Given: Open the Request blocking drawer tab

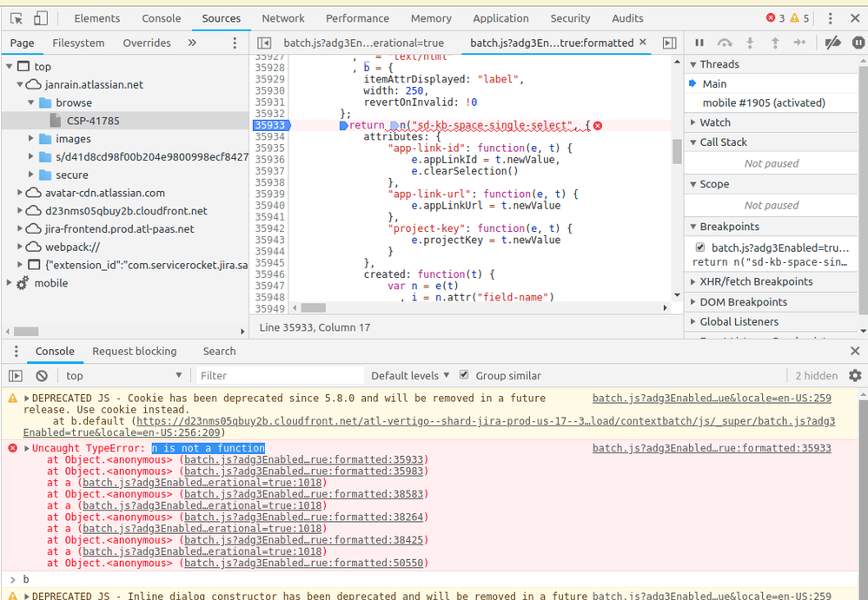Looking at the screenshot, I should 134,351.
